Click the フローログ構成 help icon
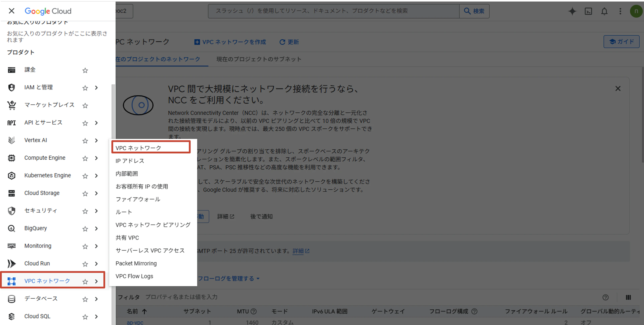 474,311
